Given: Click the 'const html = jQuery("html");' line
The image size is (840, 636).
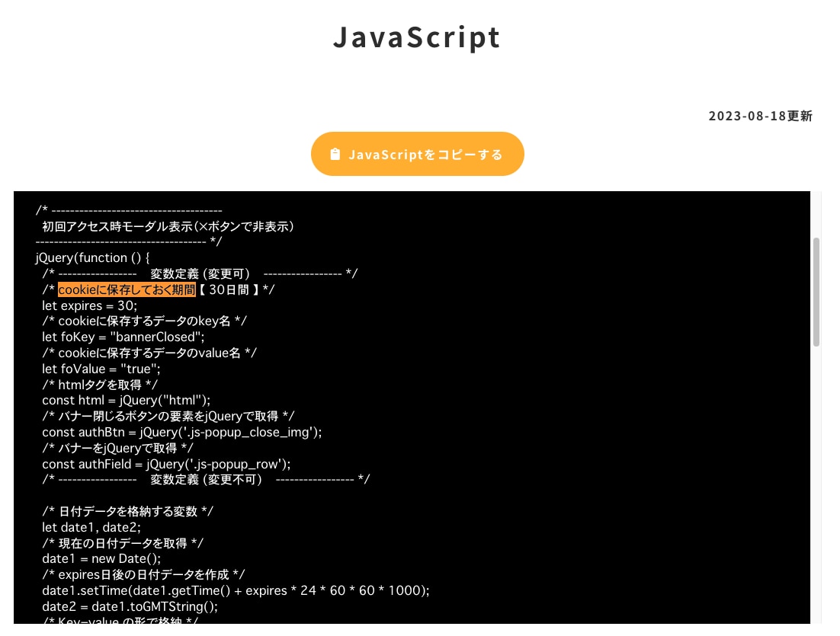Looking at the screenshot, I should (126, 400).
